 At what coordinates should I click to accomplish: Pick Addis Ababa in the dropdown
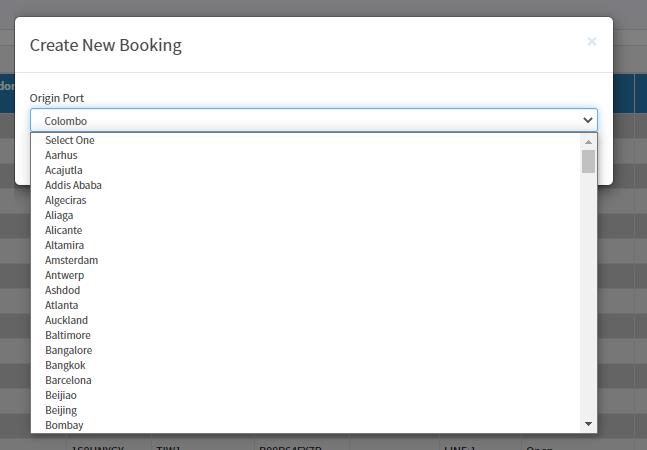[x=306, y=185]
